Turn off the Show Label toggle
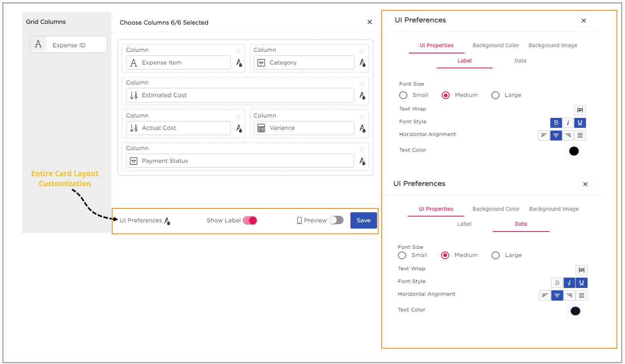 tap(250, 220)
